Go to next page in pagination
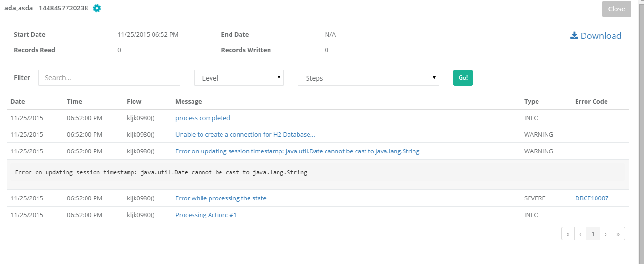 click(x=606, y=234)
